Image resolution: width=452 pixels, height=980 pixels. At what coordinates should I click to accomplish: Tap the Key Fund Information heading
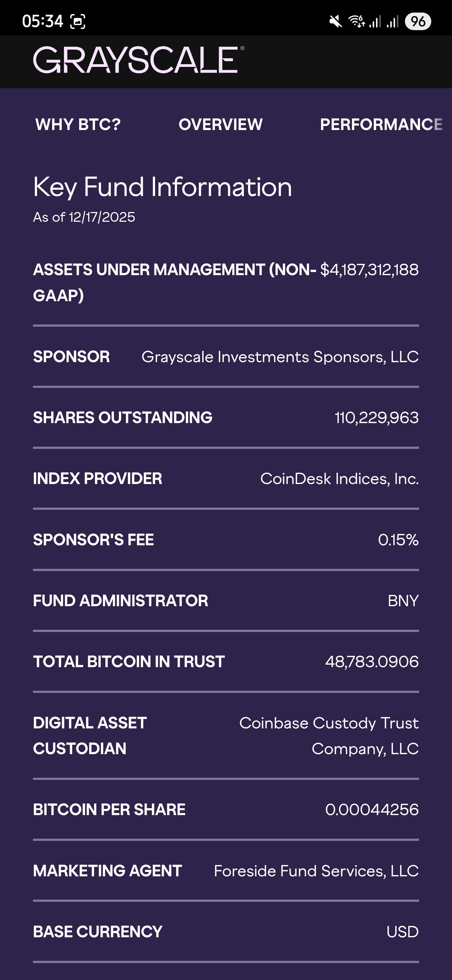click(162, 187)
